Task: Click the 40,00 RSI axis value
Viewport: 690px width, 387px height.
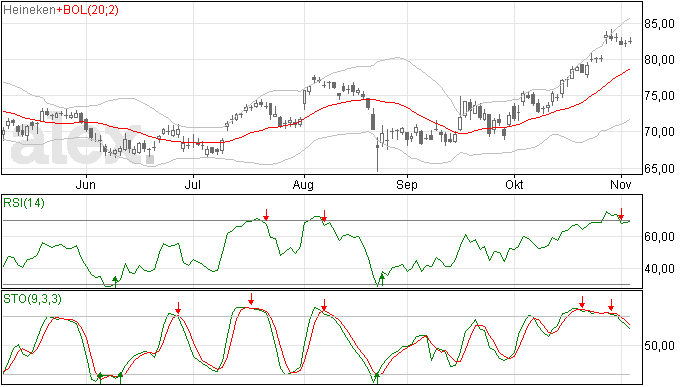Action: (x=659, y=269)
